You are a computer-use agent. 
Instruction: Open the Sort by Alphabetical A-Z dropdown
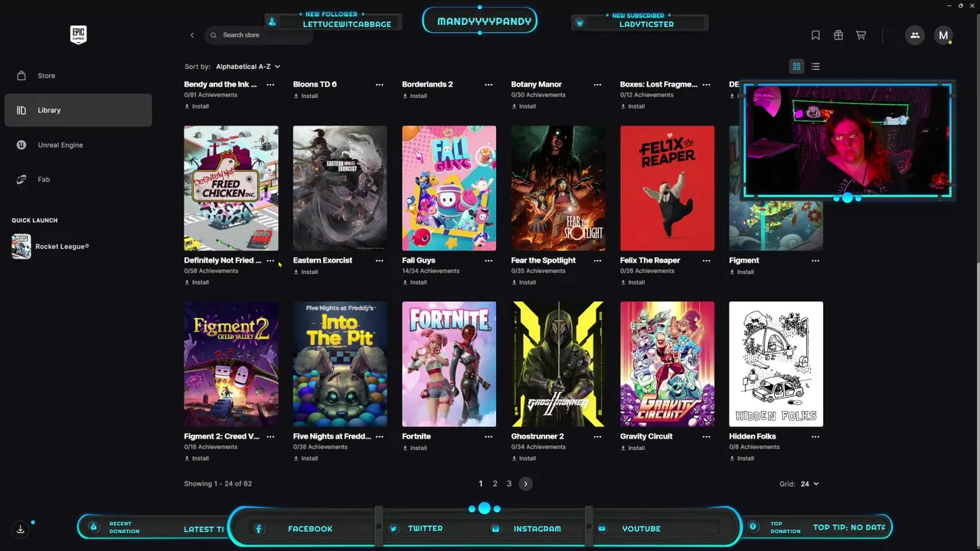[x=248, y=67]
